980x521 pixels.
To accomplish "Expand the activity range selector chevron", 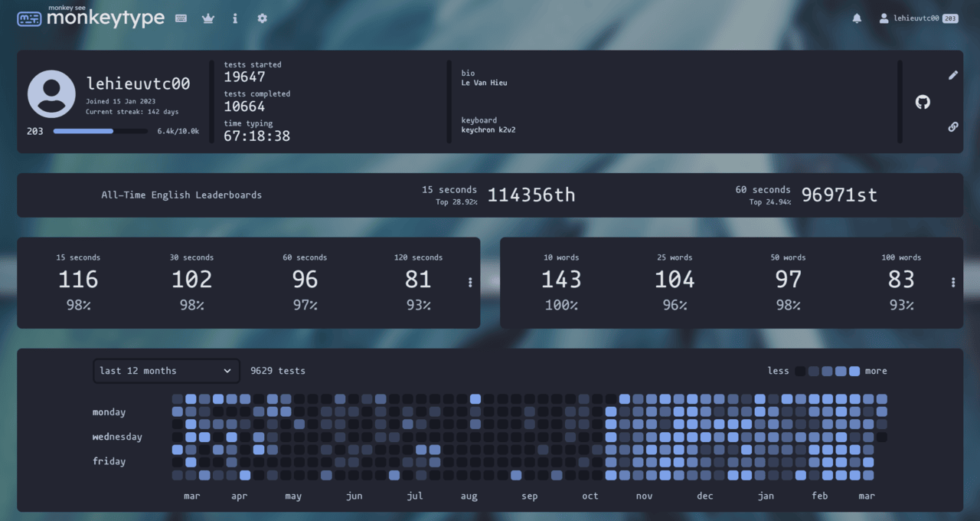I will 229,371.
